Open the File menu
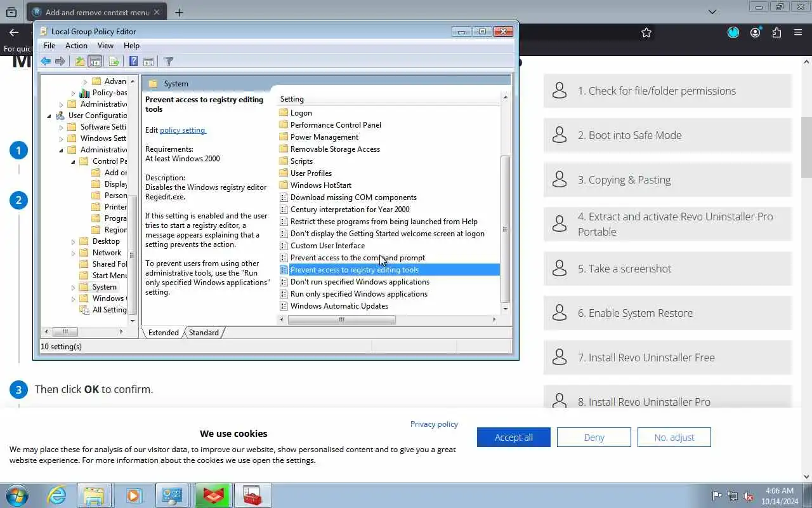The image size is (812, 508). click(x=49, y=46)
